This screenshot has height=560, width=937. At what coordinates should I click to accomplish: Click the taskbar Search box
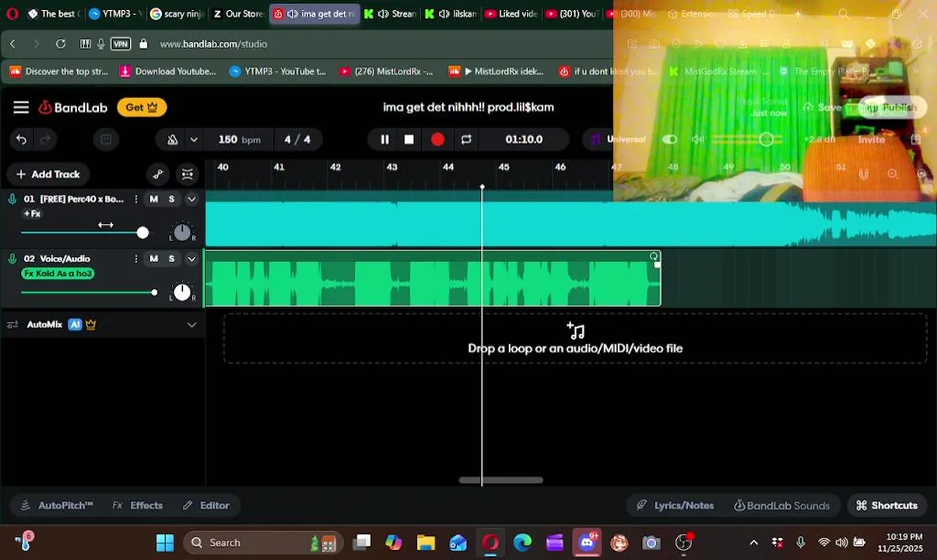(x=263, y=543)
